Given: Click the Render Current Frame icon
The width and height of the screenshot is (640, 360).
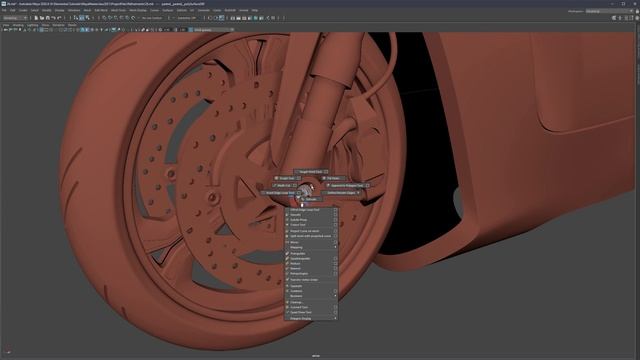Looking at the screenshot, I should (x=238, y=18).
